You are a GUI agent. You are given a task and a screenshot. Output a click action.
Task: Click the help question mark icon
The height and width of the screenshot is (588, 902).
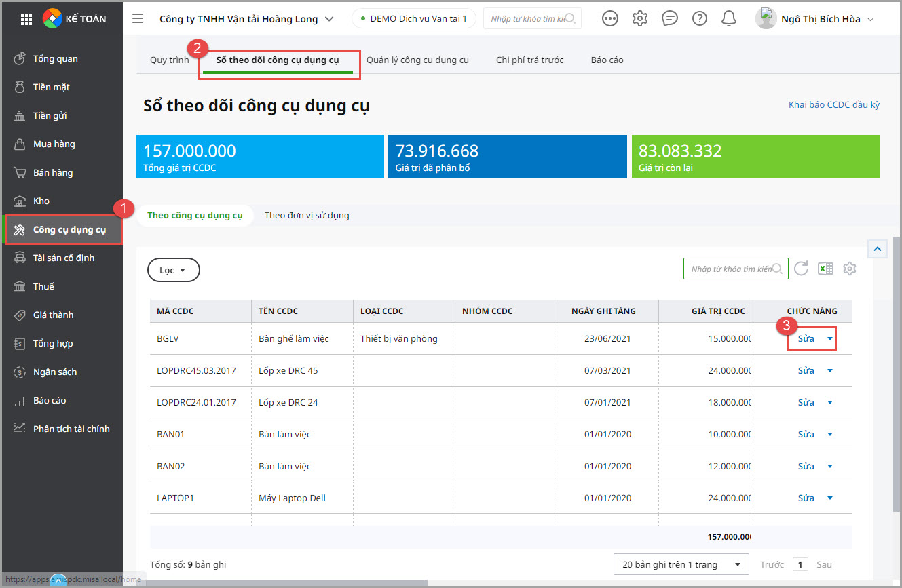(699, 18)
